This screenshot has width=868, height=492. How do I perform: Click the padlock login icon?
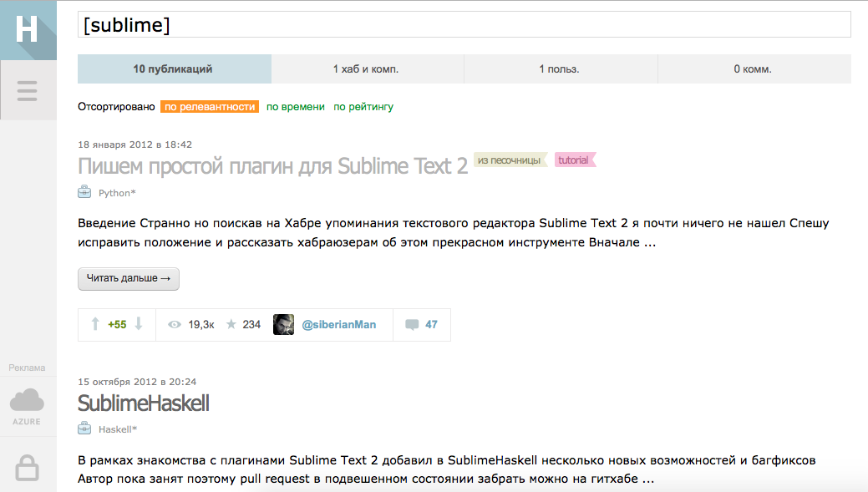click(x=27, y=468)
